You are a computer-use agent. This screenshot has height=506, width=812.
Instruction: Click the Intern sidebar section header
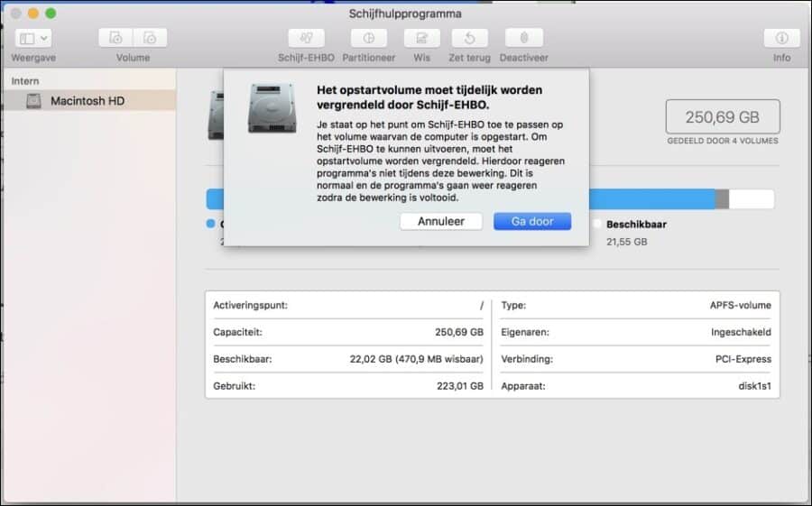click(x=25, y=81)
